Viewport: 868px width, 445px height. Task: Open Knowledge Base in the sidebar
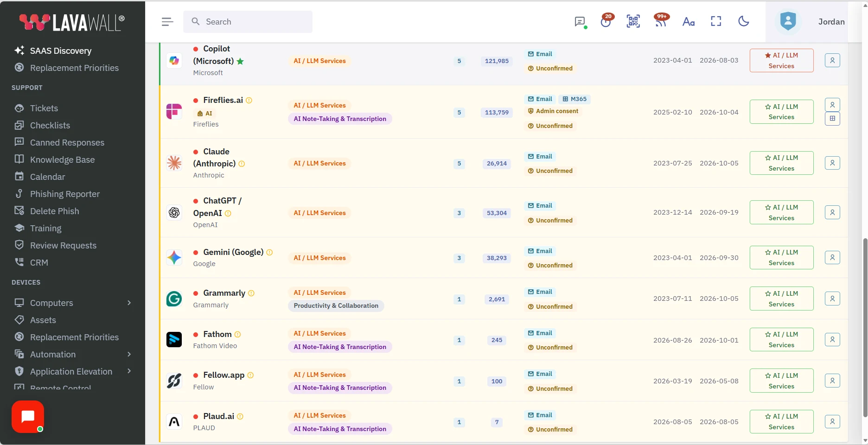pos(62,159)
